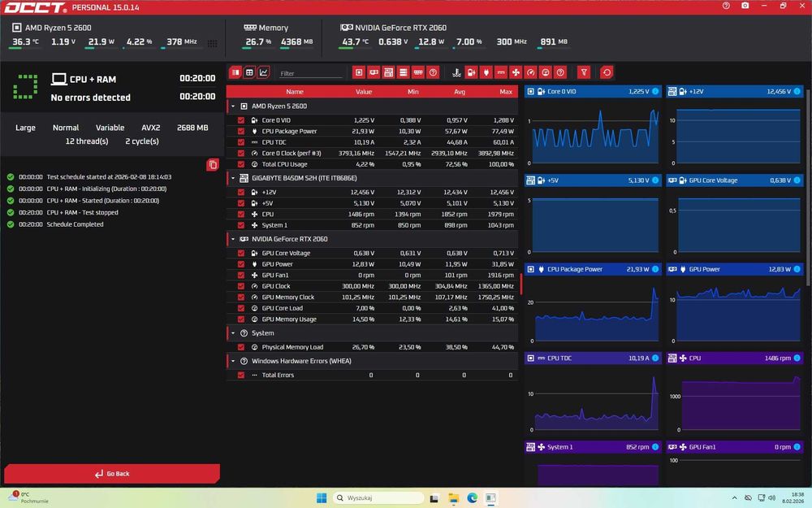Toggle the GPU component filter icon
812x508 pixels.
374,72
